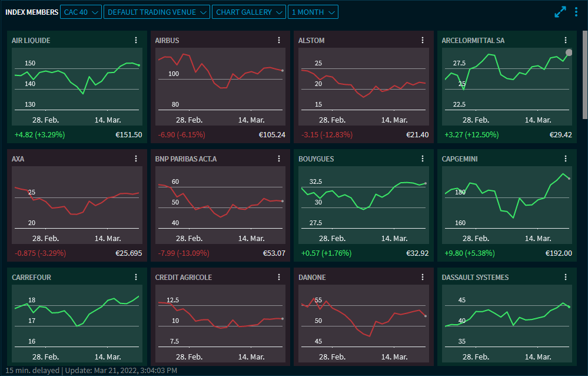Click the Carrefour stock title
The width and height of the screenshot is (588, 376).
tap(32, 277)
